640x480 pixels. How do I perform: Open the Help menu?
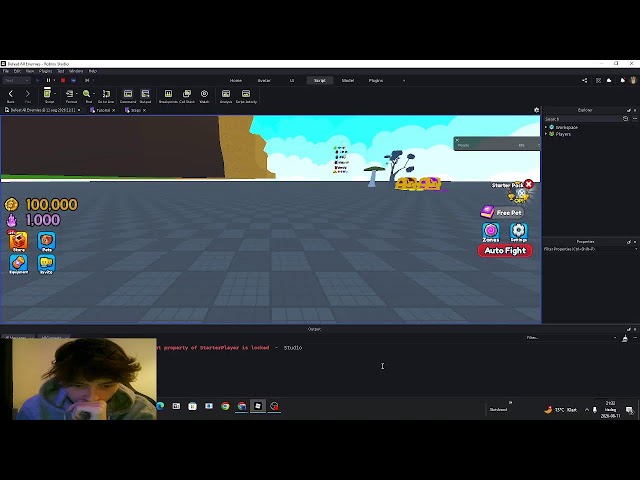(x=93, y=71)
